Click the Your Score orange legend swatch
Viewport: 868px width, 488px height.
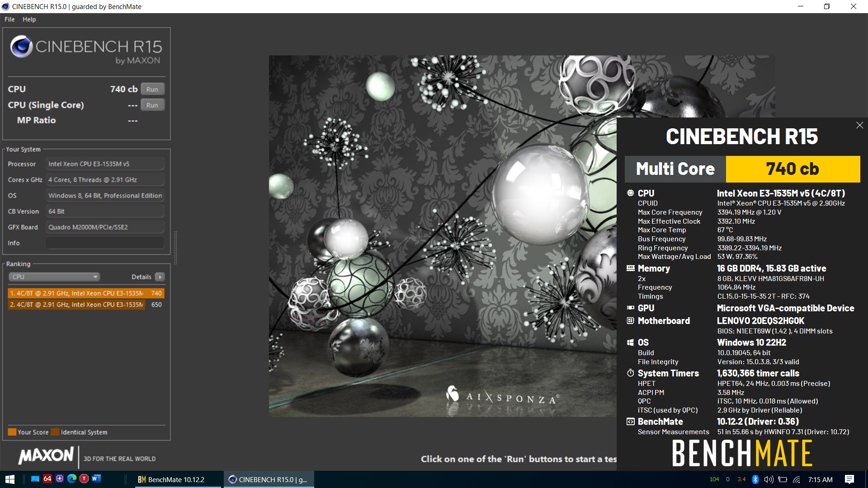[x=12, y=432]
